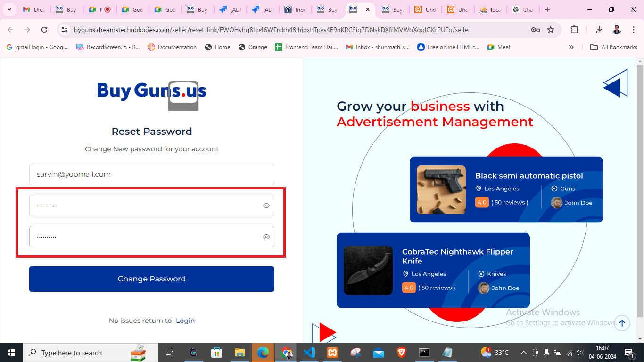Reload the page with the refresh icon
The width and height of the screenshot is (644, 362).
point(44,30)
